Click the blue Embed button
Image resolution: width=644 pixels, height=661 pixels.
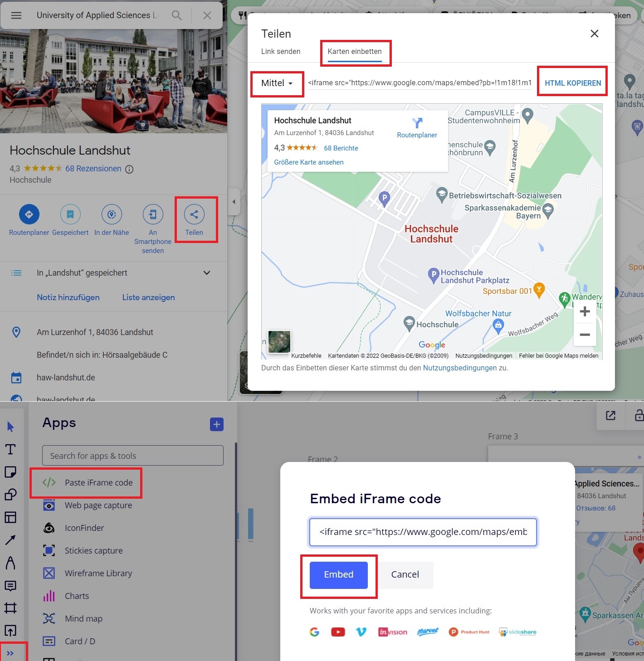coord(339,575)
